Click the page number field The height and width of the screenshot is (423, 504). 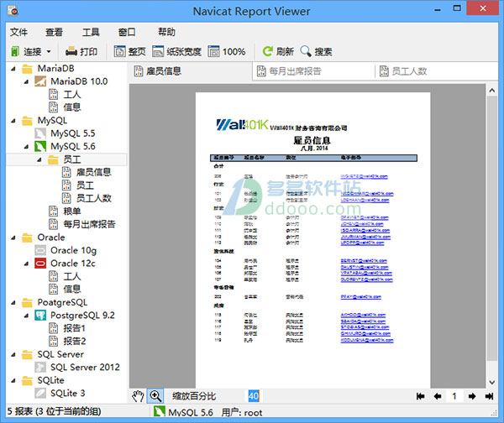click(454, 396)
